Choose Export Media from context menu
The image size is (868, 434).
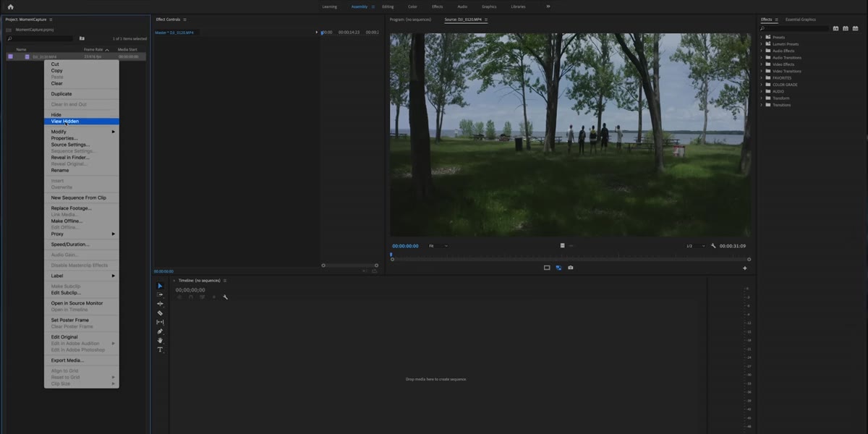pyautogui.click(x=82, y=360)
